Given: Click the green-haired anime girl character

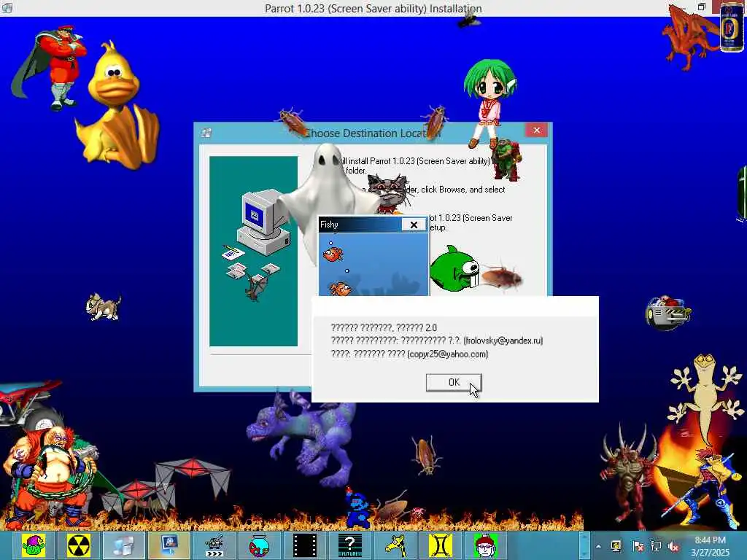Looking at the screenshot, I should click(489, 102).
